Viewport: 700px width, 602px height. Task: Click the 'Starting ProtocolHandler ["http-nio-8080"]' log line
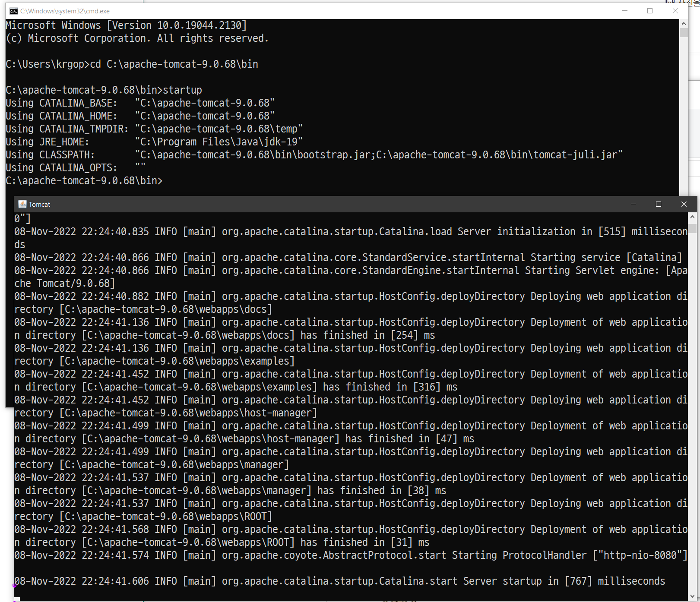tap(351, 555)
